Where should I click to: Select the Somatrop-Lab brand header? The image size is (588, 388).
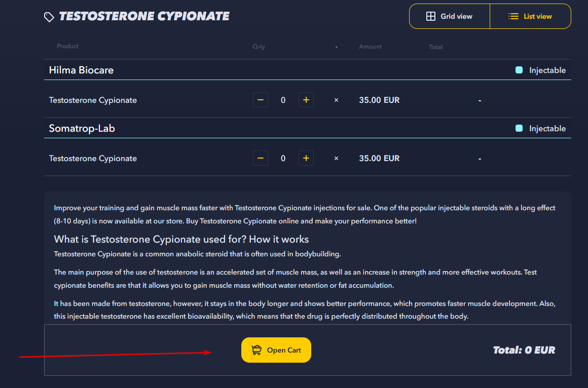point(82,128)
